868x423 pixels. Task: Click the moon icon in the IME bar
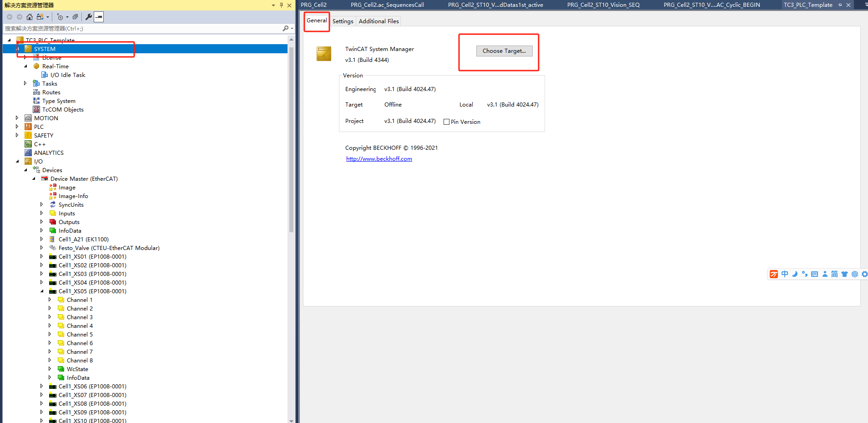click(x=795, y=274)
